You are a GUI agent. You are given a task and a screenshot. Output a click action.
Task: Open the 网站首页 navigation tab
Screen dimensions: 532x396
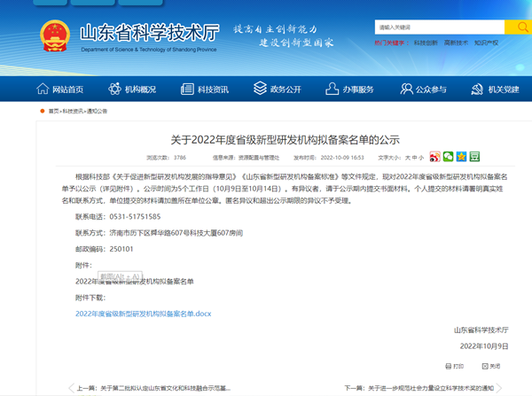59,89
